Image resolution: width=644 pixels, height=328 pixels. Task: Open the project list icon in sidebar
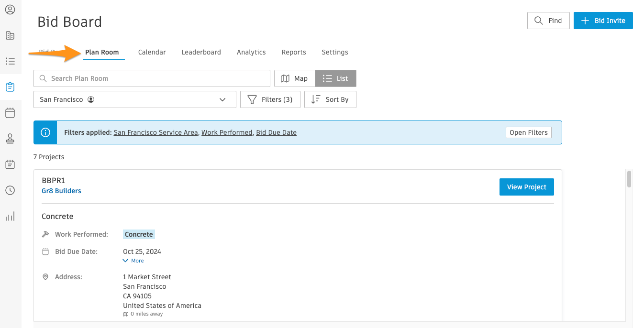pos(10,61)
